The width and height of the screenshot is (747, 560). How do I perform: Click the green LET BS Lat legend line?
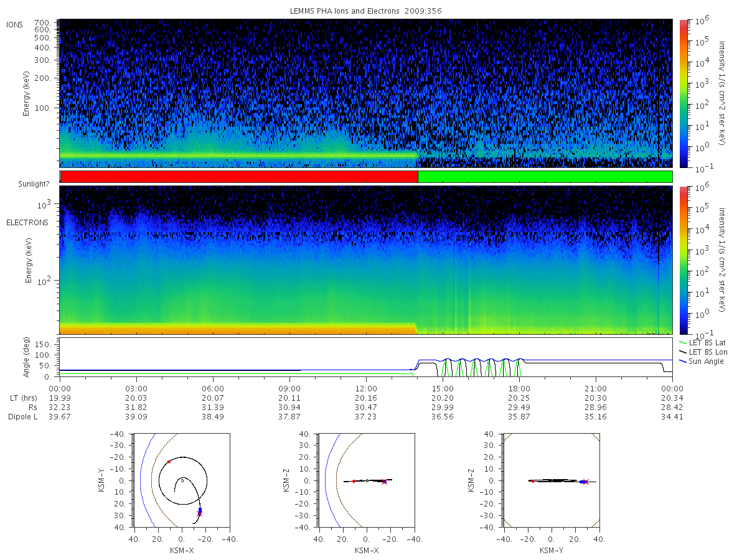point(683,342)
